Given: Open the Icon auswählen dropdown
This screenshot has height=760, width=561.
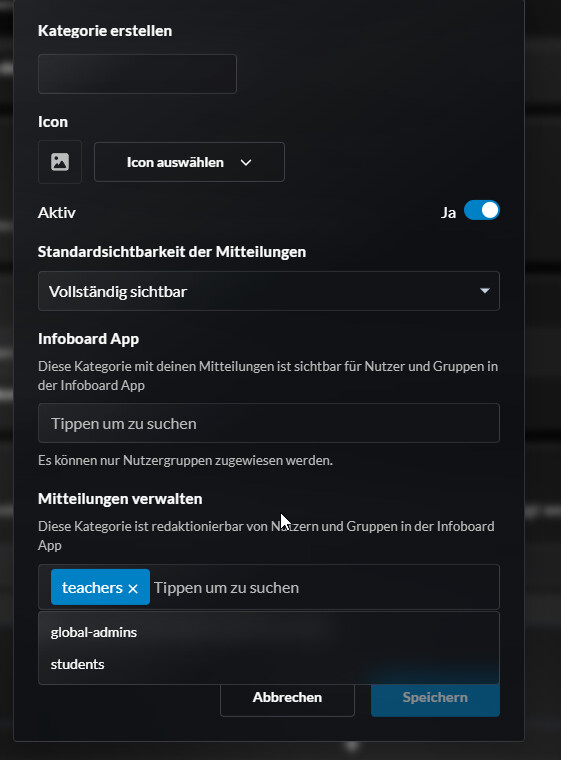Looking at the screenshot, I should click(189, 162).
